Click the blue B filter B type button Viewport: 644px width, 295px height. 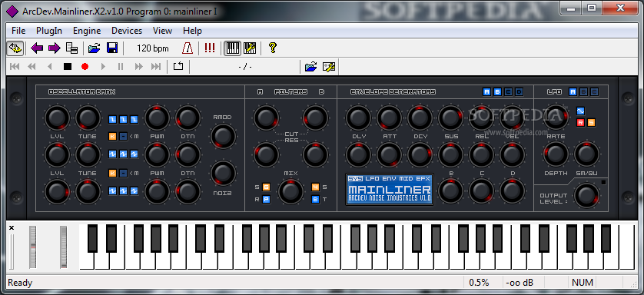(x=315, y=200)
